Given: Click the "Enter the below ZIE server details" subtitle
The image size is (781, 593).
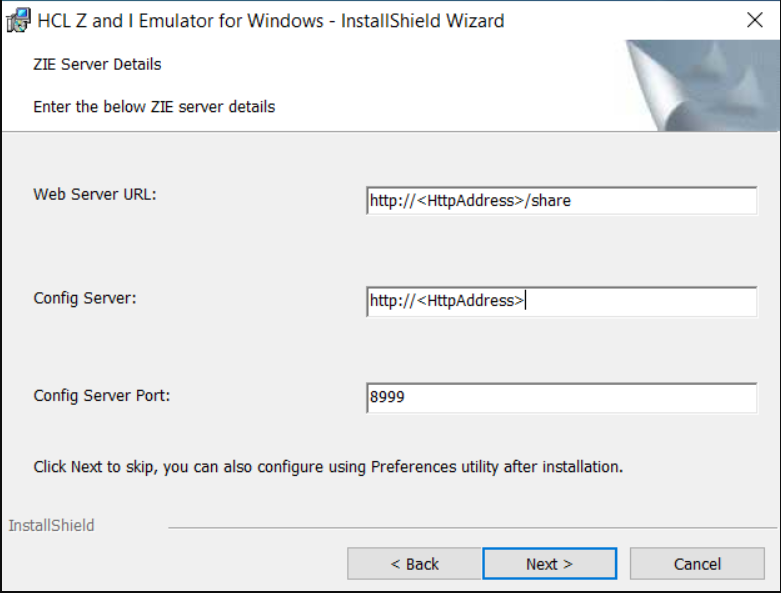Looking at the screenshot, I should tap(154, 106).
